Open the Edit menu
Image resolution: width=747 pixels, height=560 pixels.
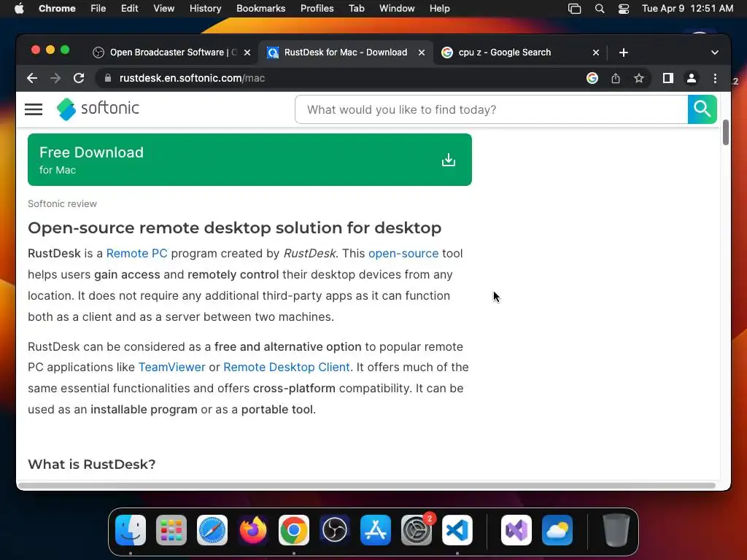click(129, 9)
